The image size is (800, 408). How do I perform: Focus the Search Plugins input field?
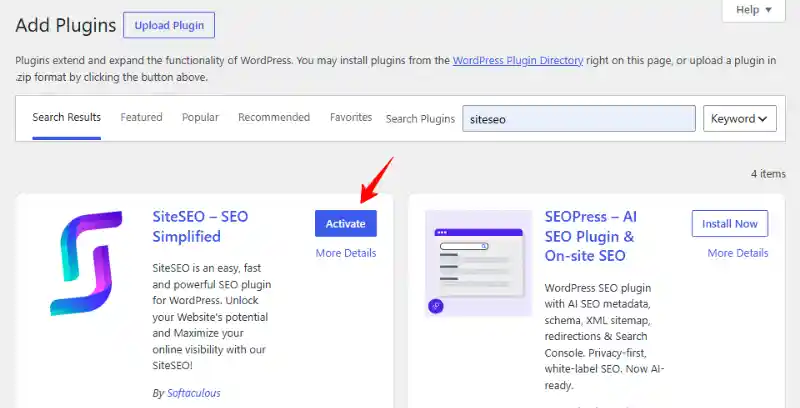tap(579, 118)
